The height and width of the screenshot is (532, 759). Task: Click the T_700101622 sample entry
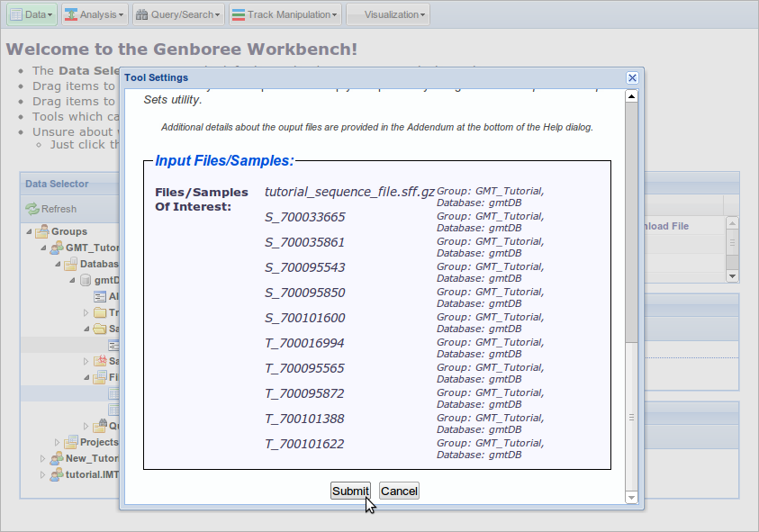pyautogui.click(x=304, y=444)
